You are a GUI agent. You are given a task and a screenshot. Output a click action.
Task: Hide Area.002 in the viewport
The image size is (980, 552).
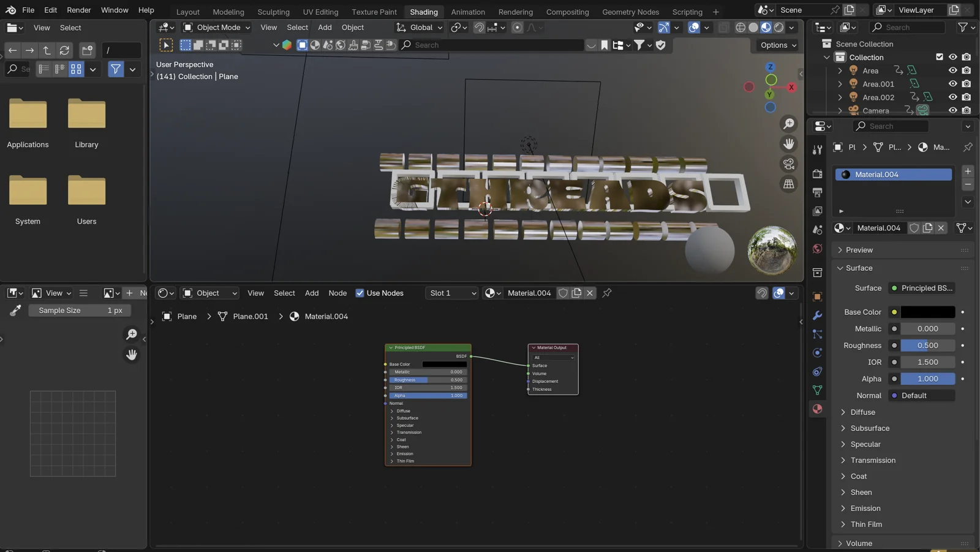(x=953, y=97)
